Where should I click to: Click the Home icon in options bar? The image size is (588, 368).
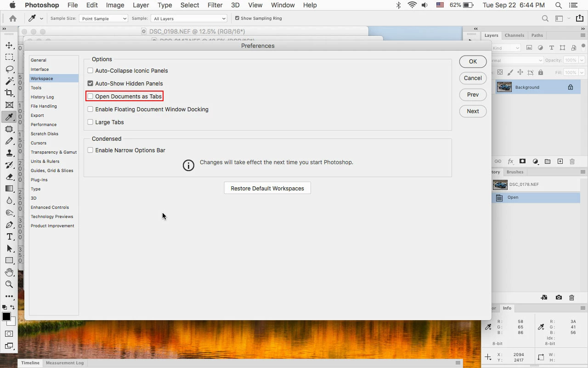pos(13,18)
